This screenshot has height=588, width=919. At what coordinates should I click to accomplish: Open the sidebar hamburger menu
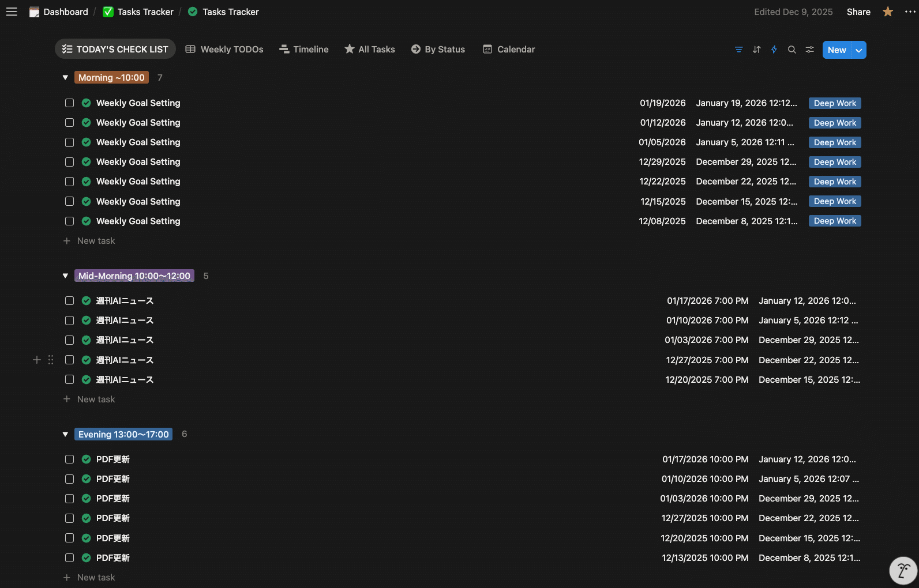click(12, 12)
